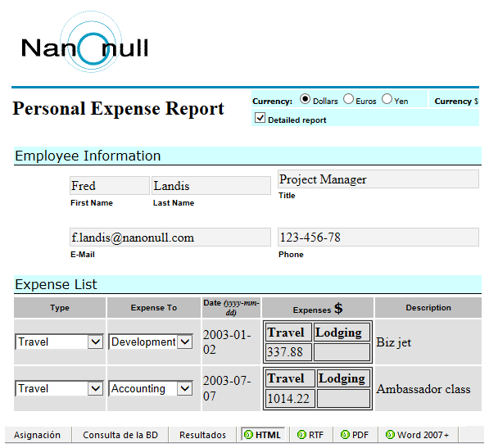
Task: Click the E-Mail input field
Action: point(170,238)
